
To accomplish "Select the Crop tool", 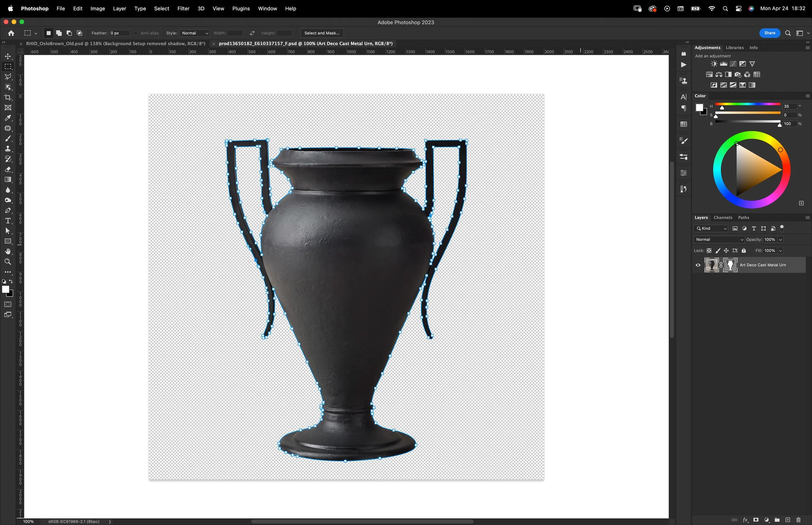I will [x=8, y=97].
